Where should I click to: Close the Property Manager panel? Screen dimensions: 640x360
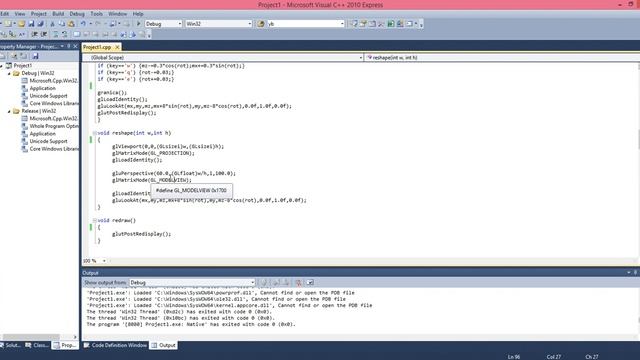75,46
